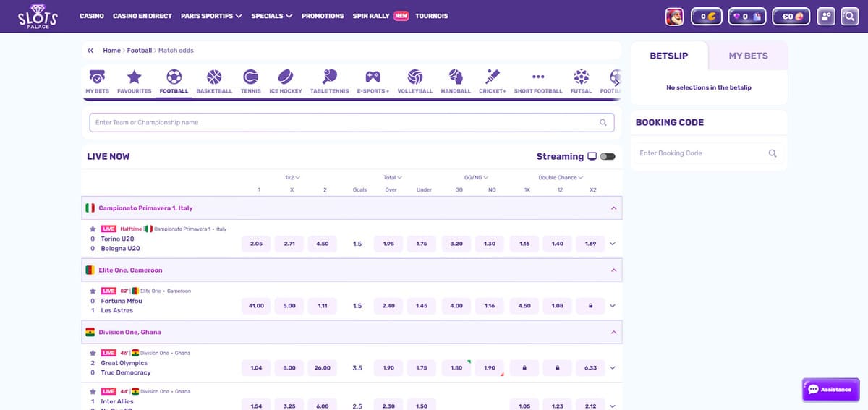Mark Fortuna Mfou match as favourite
The image size is (868, 410).
[93, 291]
